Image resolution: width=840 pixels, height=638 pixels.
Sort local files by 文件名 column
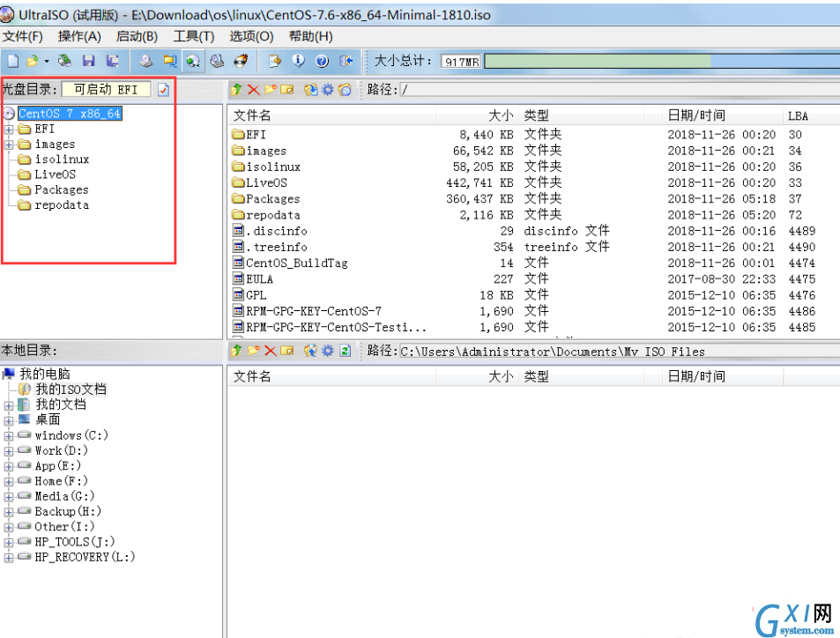pos(332,376)
